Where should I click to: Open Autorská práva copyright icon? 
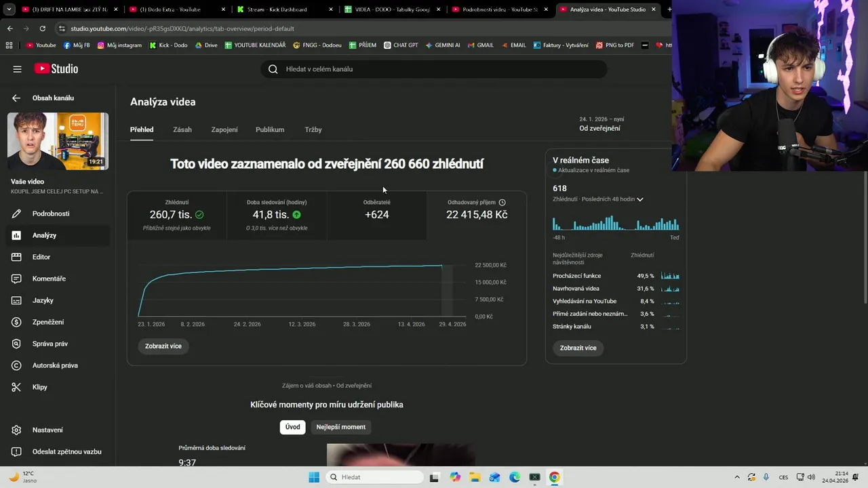(x=16, y=365)
